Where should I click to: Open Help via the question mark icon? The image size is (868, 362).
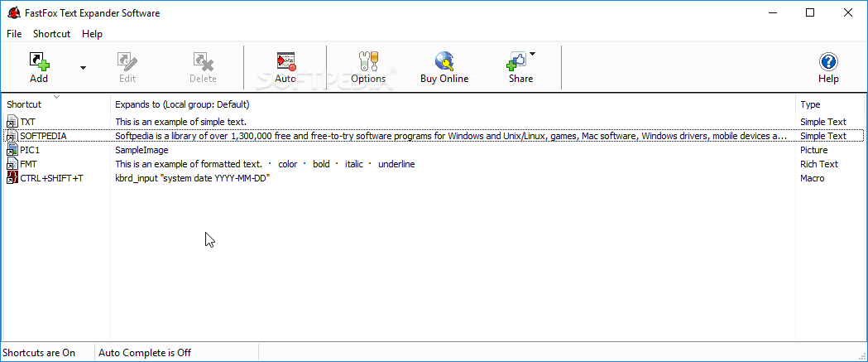[x=828, y=61]
